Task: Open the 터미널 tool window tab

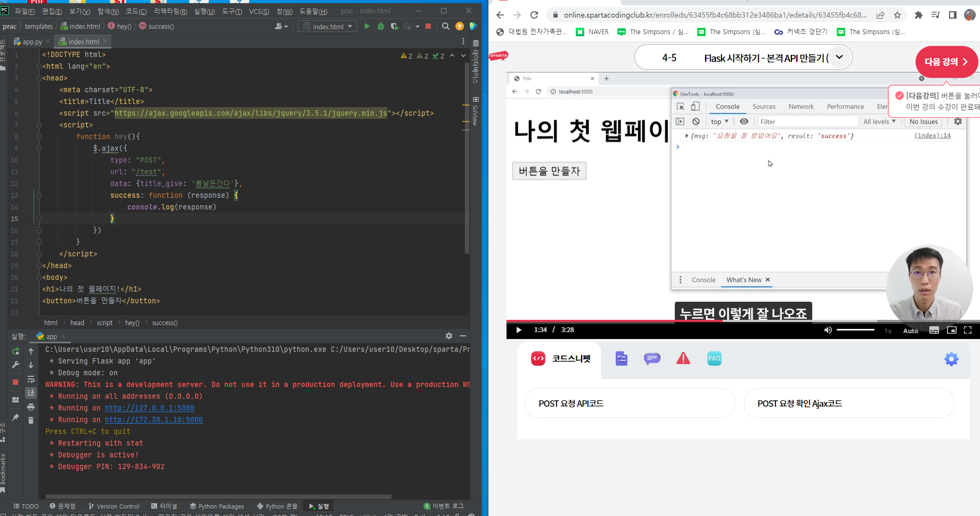Action: [x=164, y=506]
